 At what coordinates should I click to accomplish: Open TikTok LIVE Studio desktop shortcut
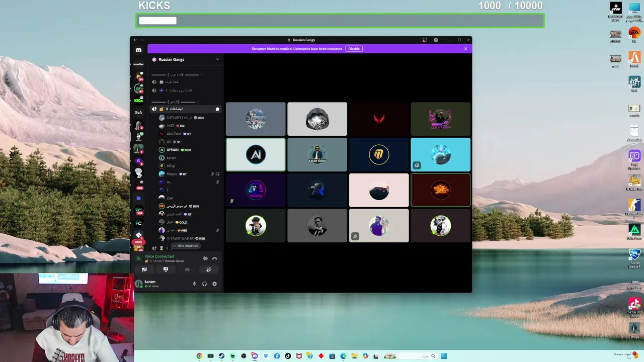pos(634,308)
